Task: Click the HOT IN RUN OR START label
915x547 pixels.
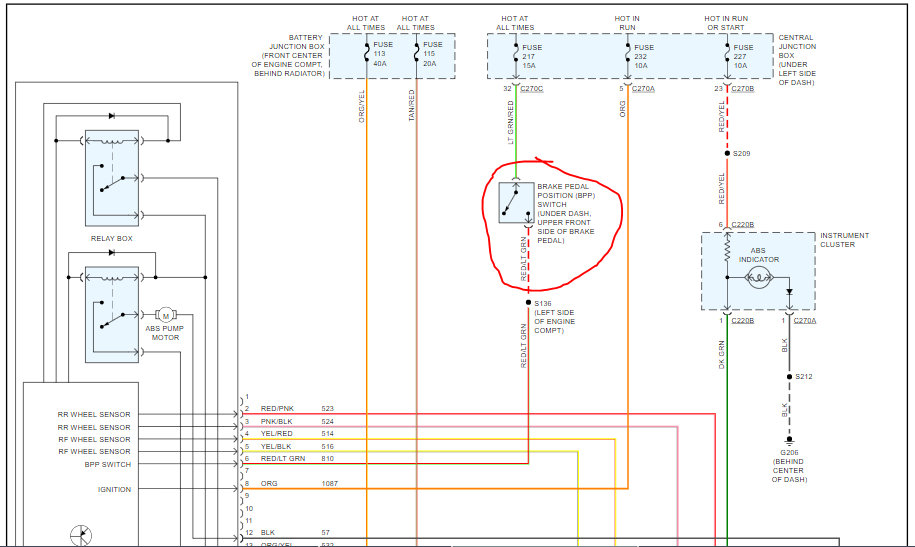Action: 726,23
